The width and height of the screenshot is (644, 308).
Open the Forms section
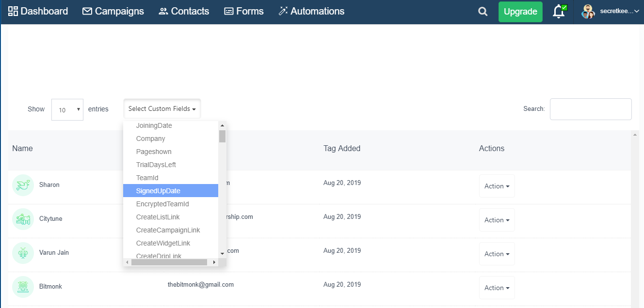click(x=244, y=11)
